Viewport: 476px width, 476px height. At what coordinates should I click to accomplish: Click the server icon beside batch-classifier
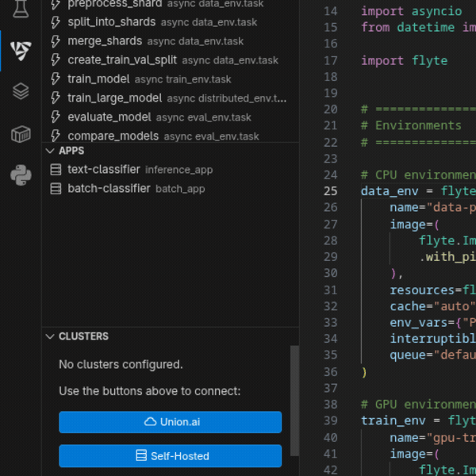(x=56, y=189)
